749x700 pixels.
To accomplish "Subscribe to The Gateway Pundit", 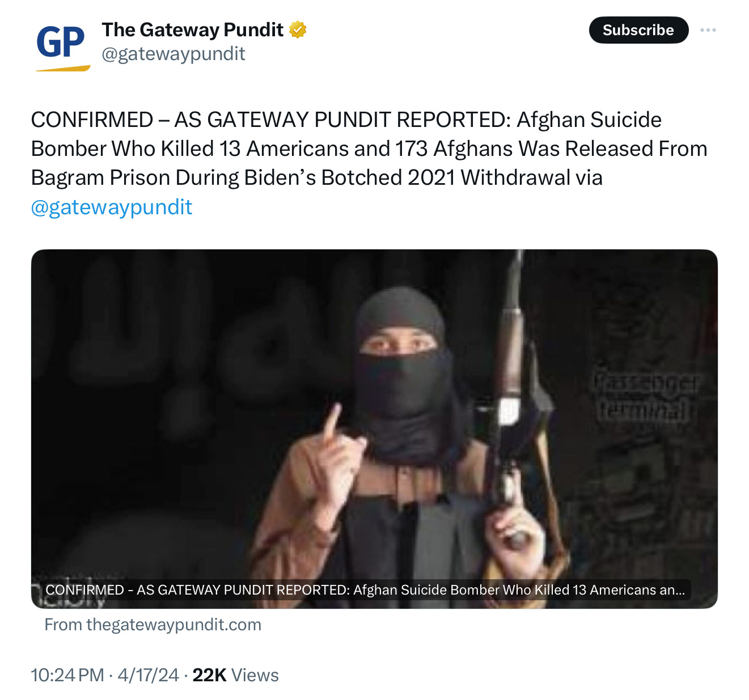I will pyautogui.click(x=638, y=30).
